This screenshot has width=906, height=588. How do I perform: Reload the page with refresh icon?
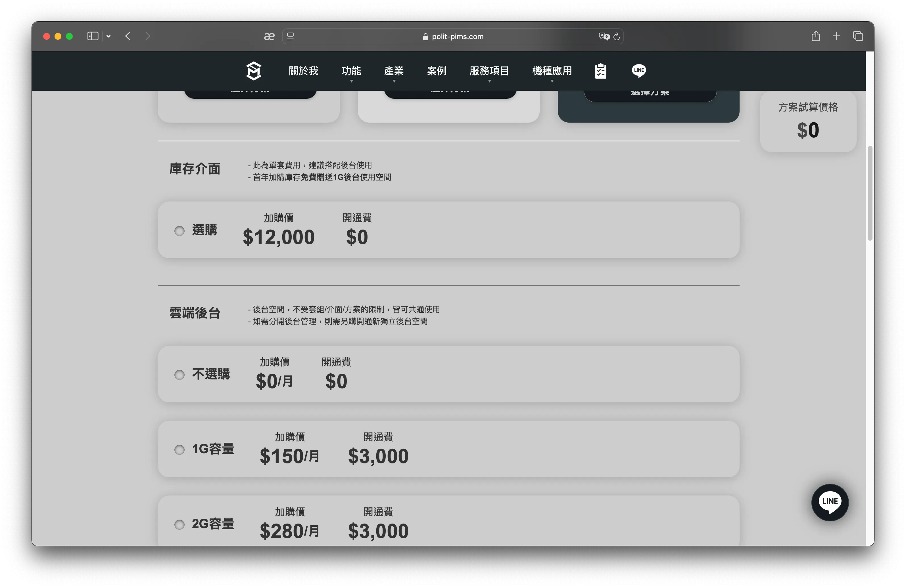pos(617,37)
